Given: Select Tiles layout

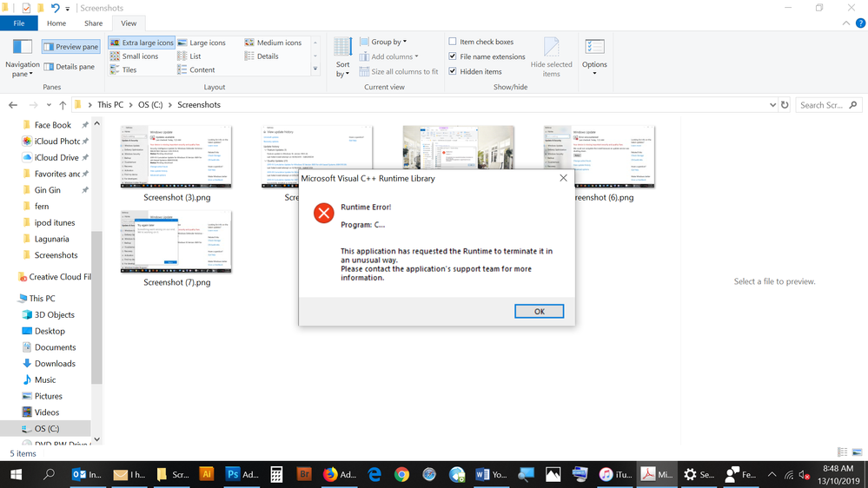Looking at the screenshot, I should pyautogui.click(x=123, y=69).
